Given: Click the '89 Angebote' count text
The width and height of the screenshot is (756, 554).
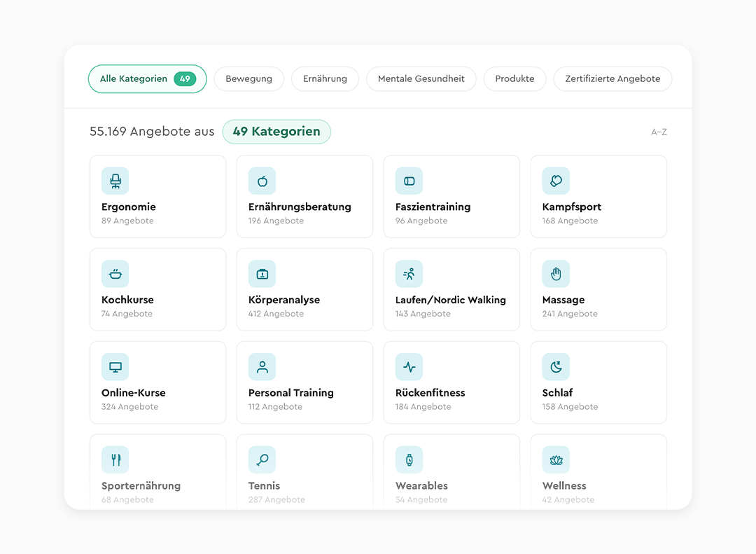Looking at the screenshot, I should pyautogui.click(x=128, y=221).
